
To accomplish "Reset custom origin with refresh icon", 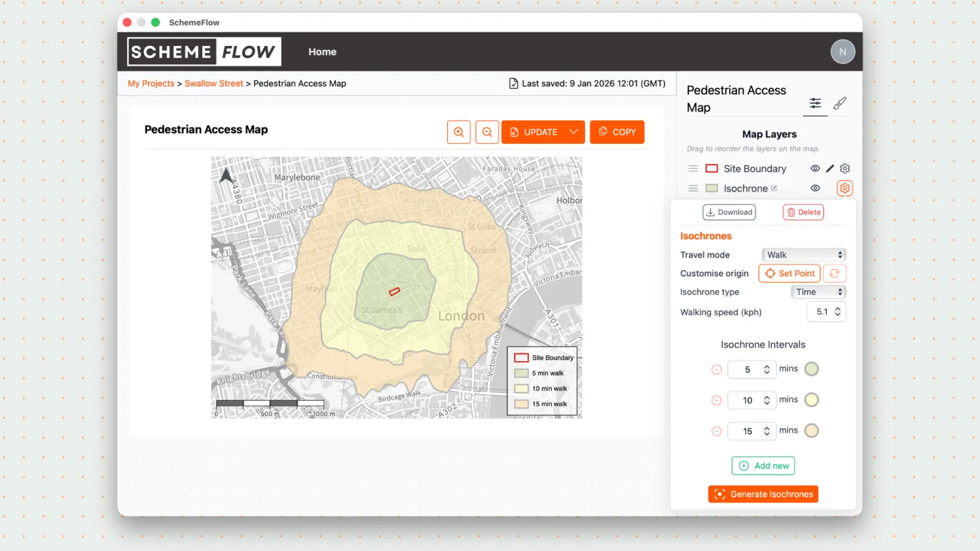I will coord(834,274).
